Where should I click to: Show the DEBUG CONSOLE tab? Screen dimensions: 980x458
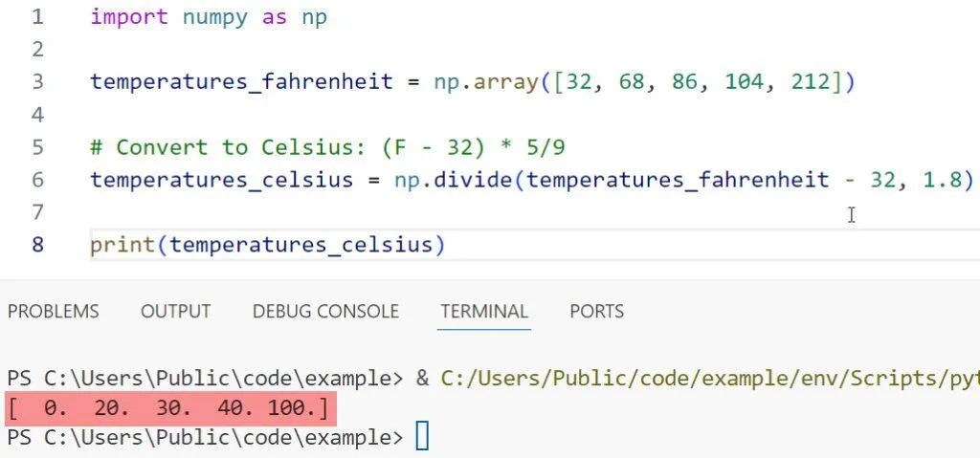click(x=325, y=311)
